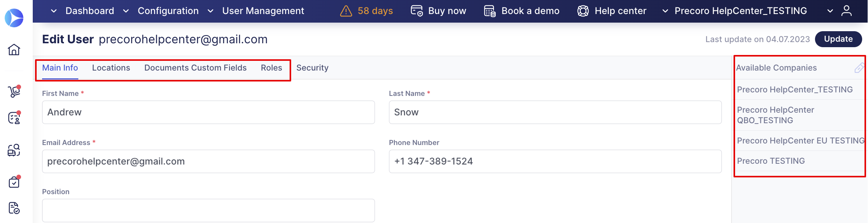Open the home icon in sidebar
The height and width of the screenshot is (223, 868).
click(x=14, y=50)
